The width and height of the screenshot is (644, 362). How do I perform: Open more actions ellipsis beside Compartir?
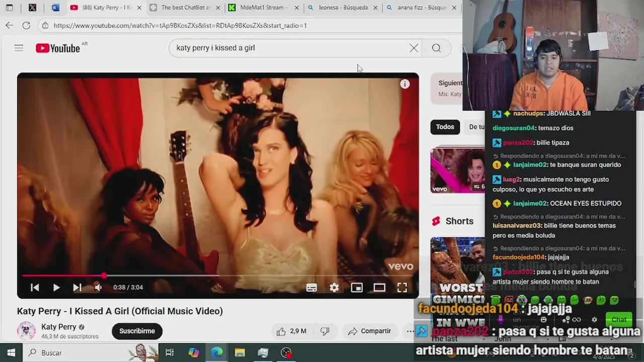click(x=410, y=331)
